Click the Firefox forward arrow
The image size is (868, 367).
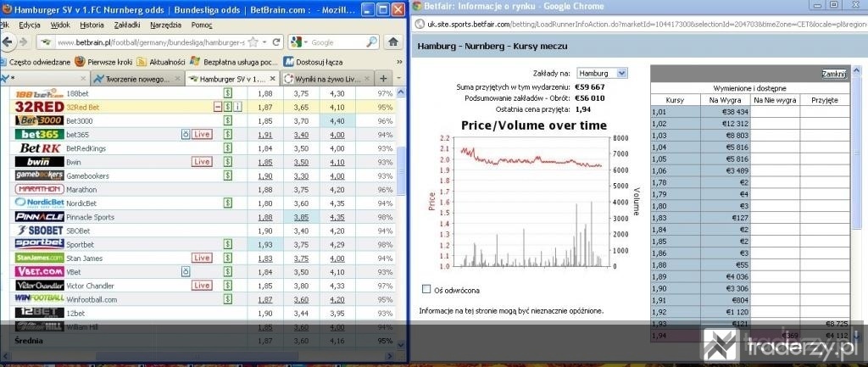[x=23, y=42]
